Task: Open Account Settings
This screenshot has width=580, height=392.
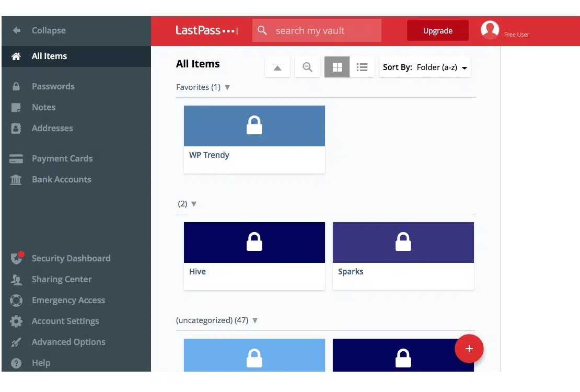Action: pyautogui.click(x=65, y=321)
